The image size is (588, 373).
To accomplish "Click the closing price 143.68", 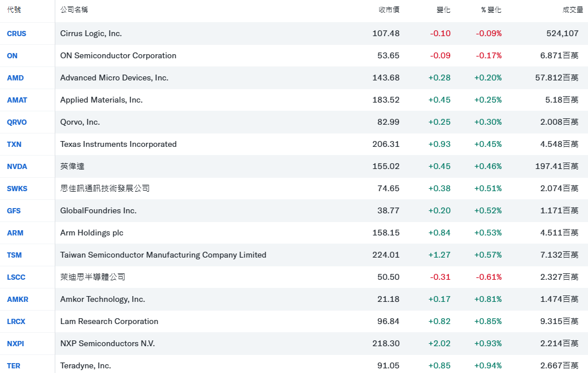I will [386, 78].
